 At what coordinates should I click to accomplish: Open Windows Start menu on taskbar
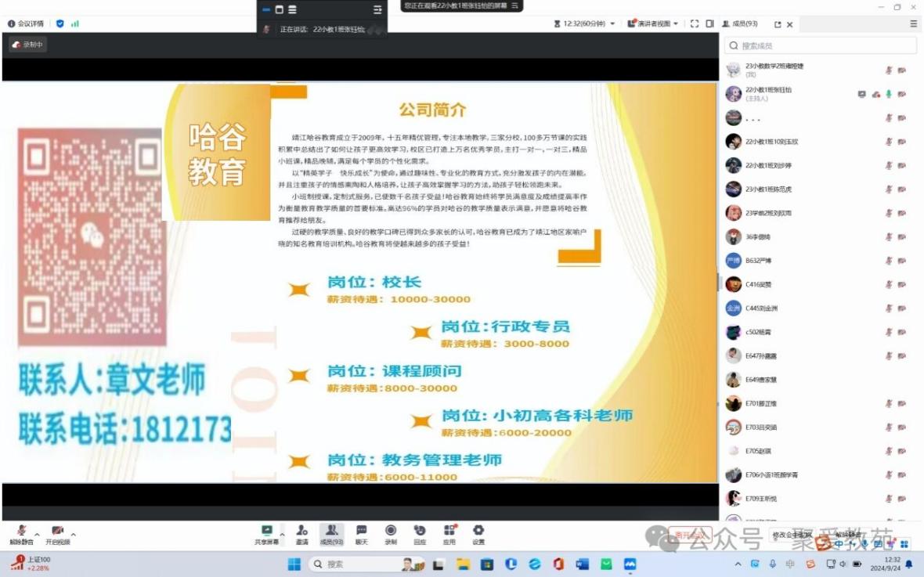(294, 564)
